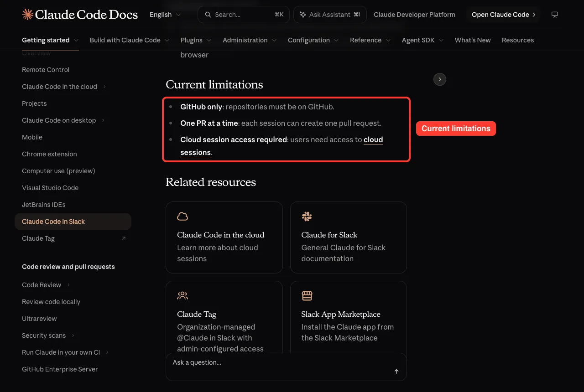Click in the Search field

point(244,15)
